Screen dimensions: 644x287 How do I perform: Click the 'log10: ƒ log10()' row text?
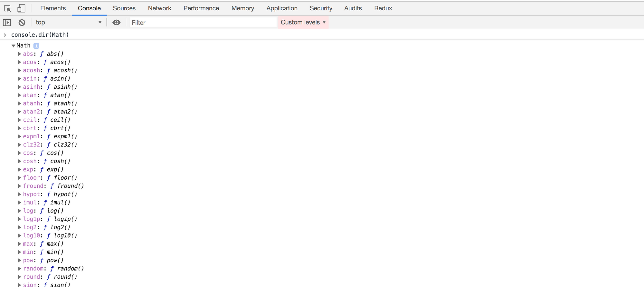click(50, 235)
